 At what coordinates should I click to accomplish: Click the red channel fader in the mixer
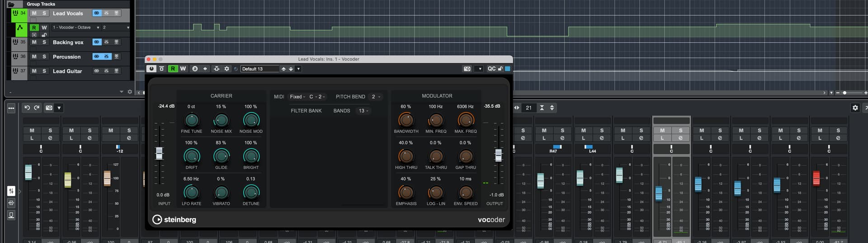(816, 178)
